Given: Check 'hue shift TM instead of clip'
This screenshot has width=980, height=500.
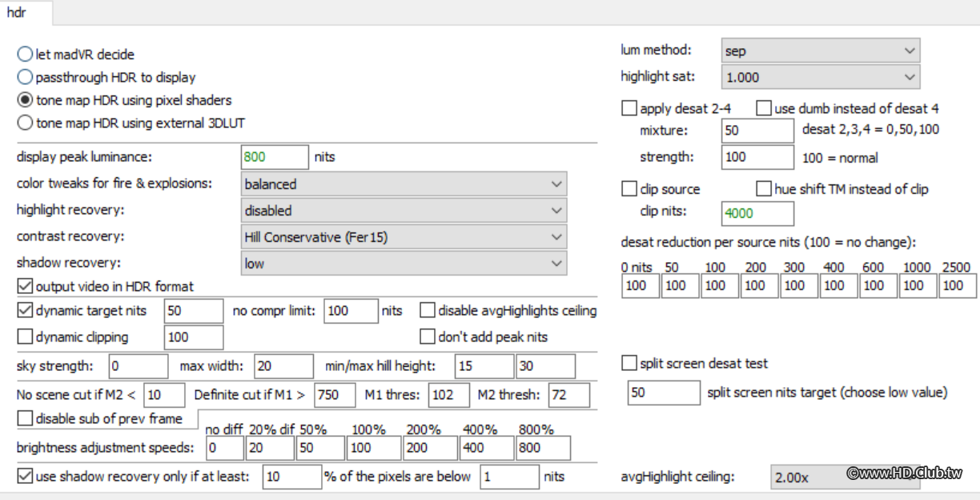Looking at the screenshot, I should click(764, 189).
